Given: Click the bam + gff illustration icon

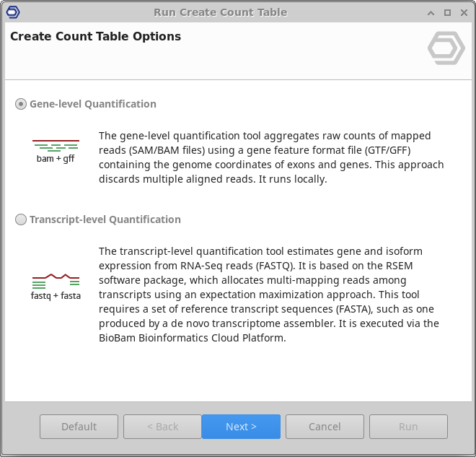Looking at the screenshot, I should pos(56,150).
